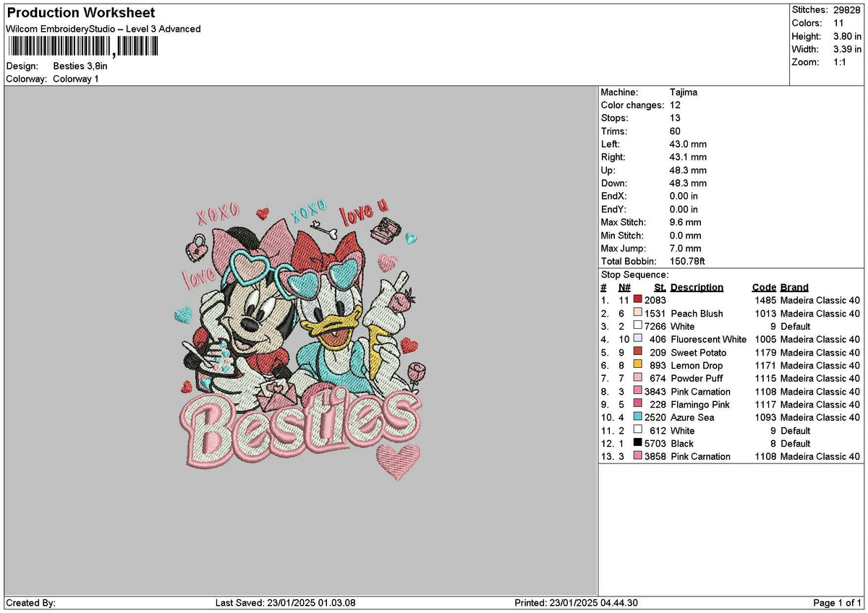Select Peach Blush color swatch
The width and height of the screenshot is (868, 613).
click(x=637, y=313)
